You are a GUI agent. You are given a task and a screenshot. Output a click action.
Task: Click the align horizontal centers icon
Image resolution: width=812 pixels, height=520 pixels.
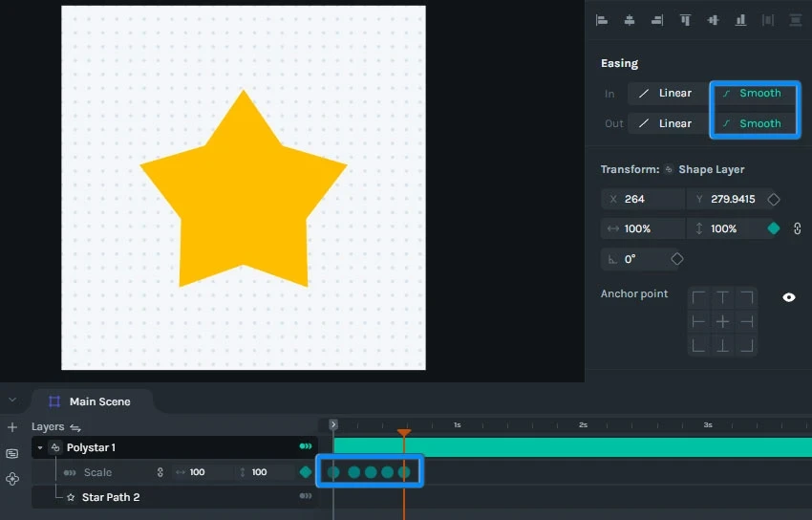pos(630,20)
